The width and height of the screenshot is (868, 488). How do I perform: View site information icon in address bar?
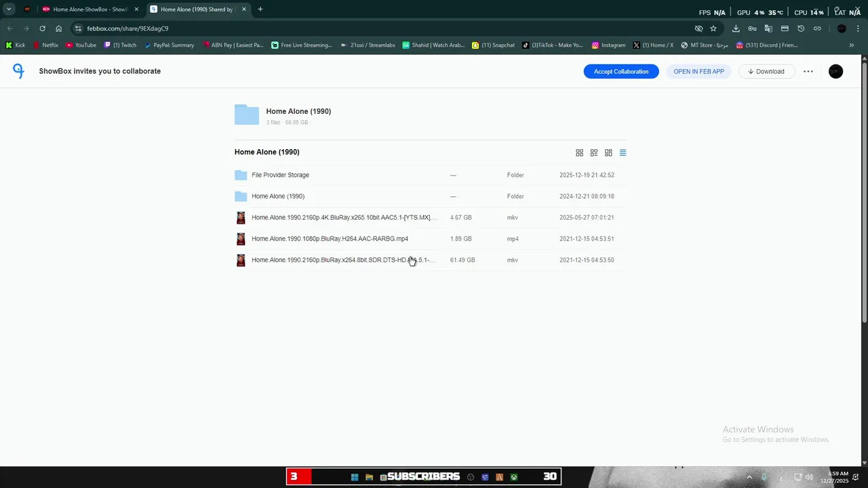[78, 28]
